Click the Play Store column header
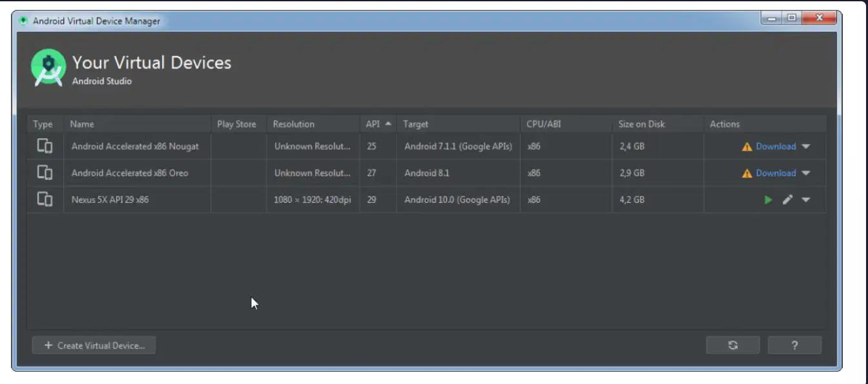868x384 pixels. pyautogui.click(x=238, y=124)
